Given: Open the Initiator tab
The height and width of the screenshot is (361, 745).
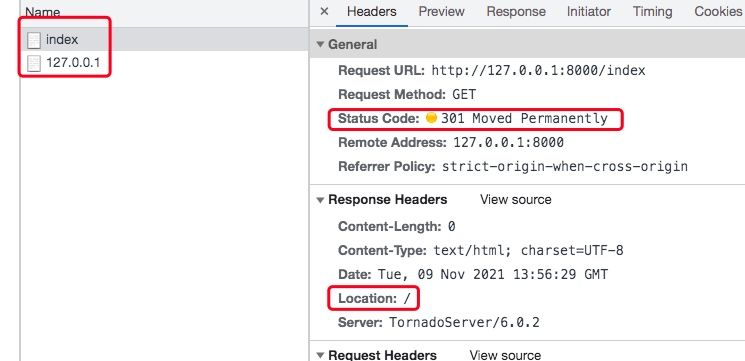Looking at the screenshot, I should pyautogui.click(x=589, y=11).
